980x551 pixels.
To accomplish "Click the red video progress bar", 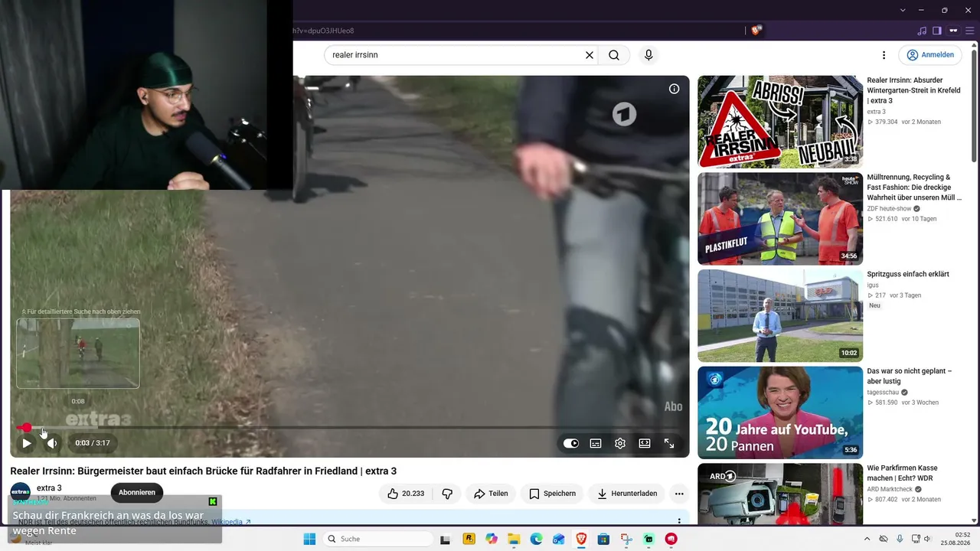I will click(x=349, y=427).
